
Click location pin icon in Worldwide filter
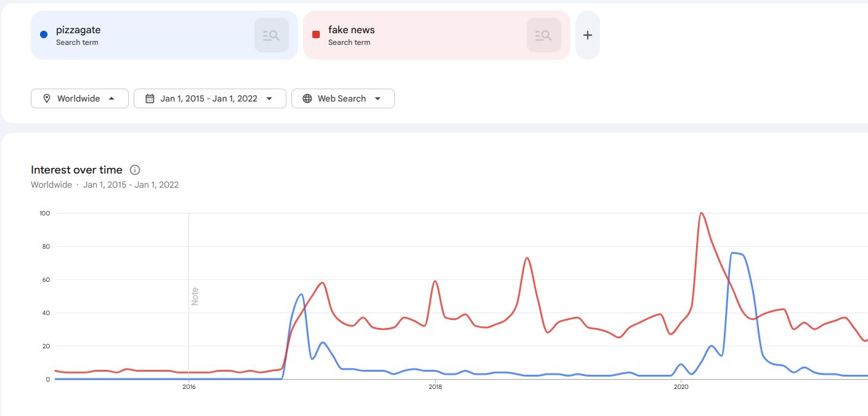(x=47, y=98)
